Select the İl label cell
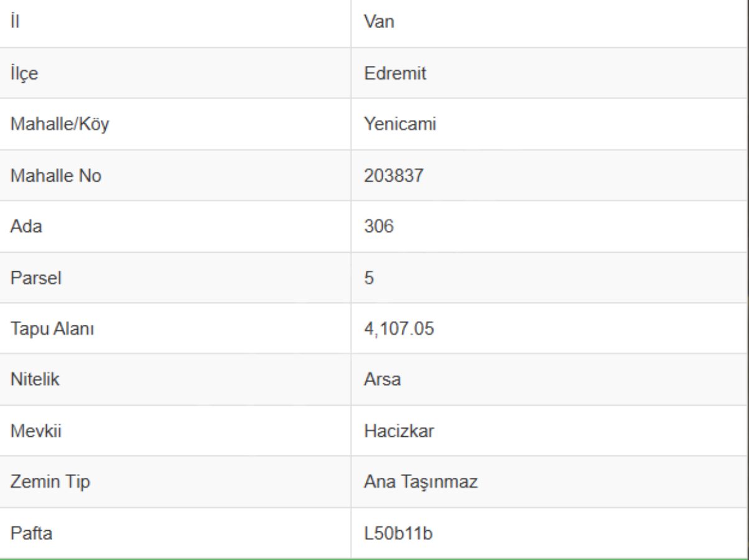The width and height of the screenshot is (749, 560). 175,23
